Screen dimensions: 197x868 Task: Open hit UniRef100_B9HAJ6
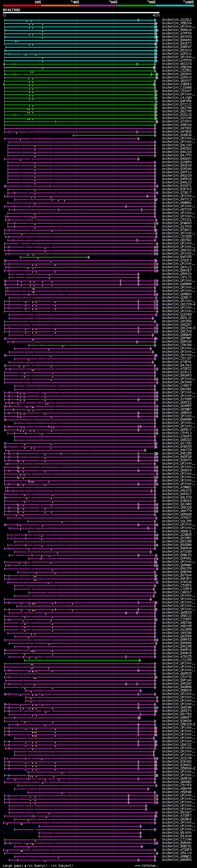(x=177, y=30)
